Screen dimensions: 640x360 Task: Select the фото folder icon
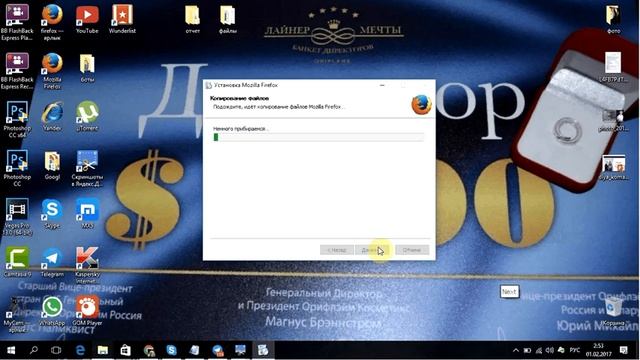click(x=613, y=19)
